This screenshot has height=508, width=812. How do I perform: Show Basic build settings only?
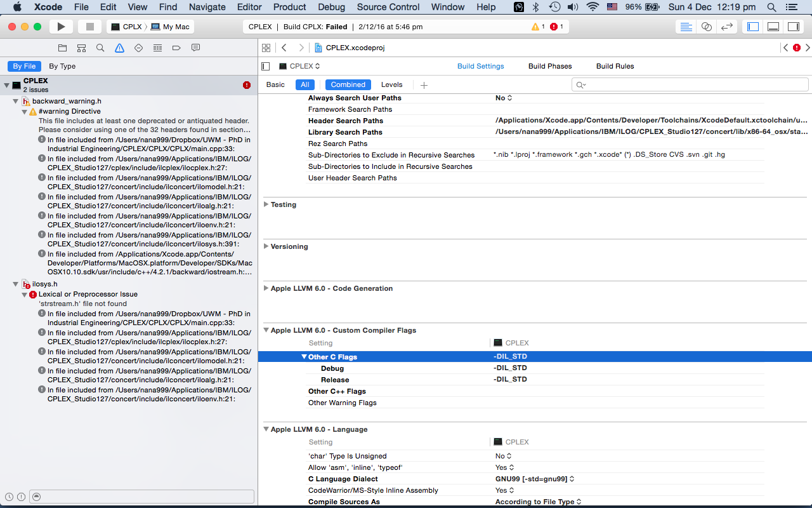[275, 84]
